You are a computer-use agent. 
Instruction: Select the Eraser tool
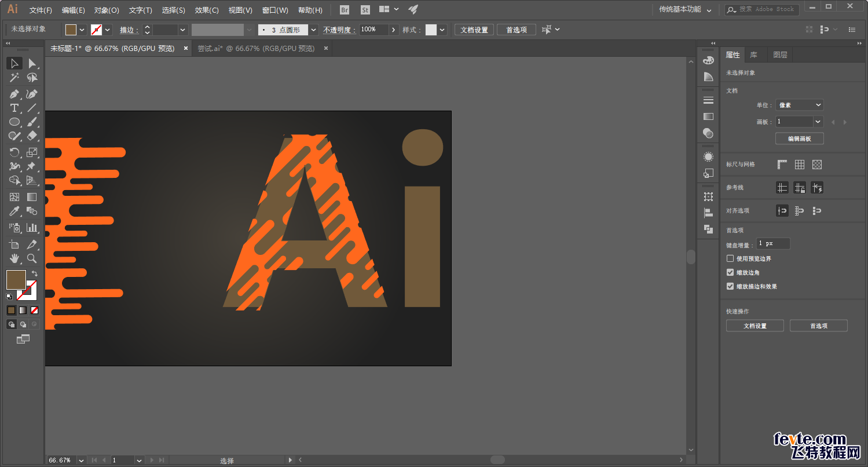coord(32,136)
